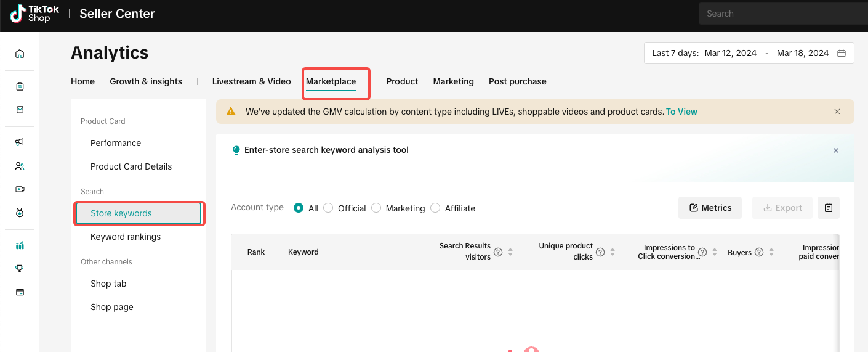868x352 pixels.
Task: Switch to the Post purchase tab
Action: [517, 81]
